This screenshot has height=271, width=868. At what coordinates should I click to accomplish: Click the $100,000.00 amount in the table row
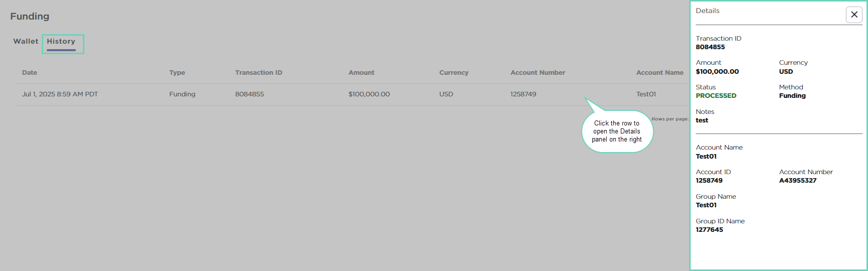(369, 94)
